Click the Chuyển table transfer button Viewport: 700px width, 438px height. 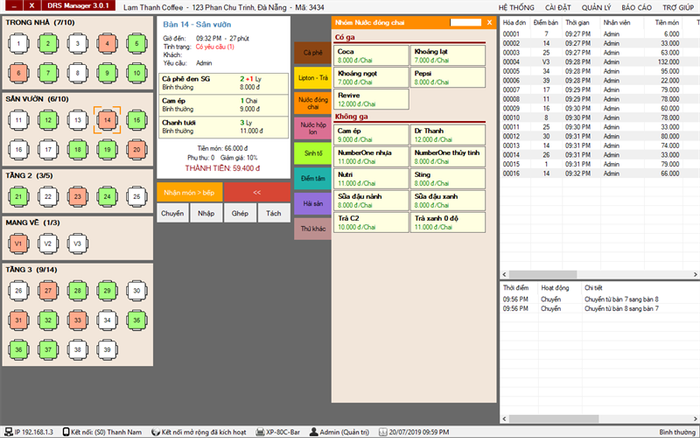tap(171, 213)
